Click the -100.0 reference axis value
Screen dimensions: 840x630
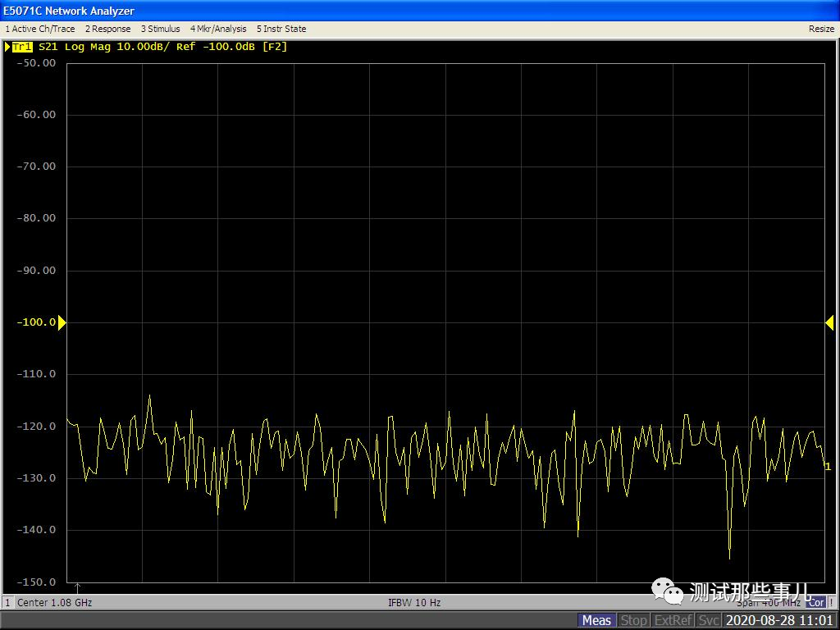36,322
